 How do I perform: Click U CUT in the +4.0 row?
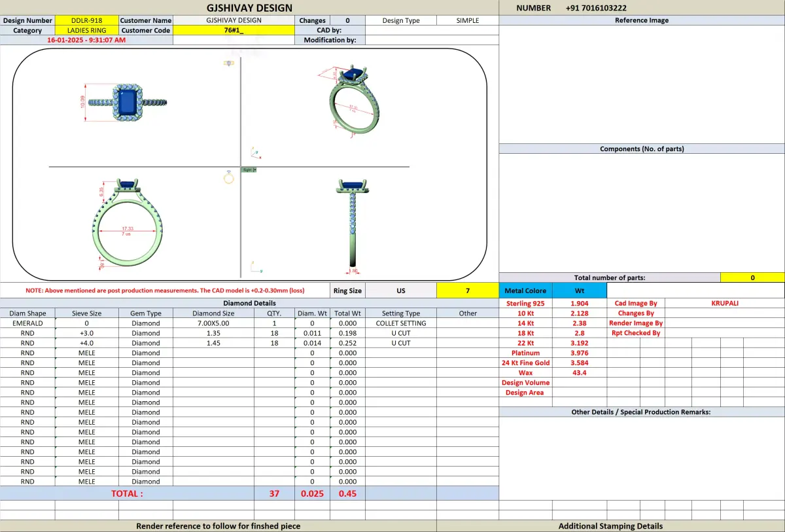click(x=401, y=343)
